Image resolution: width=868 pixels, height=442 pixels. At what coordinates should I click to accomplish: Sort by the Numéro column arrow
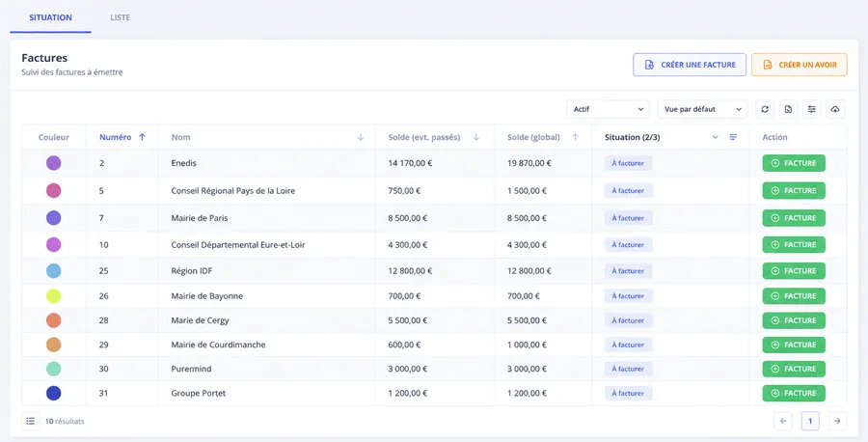(143, 137)
